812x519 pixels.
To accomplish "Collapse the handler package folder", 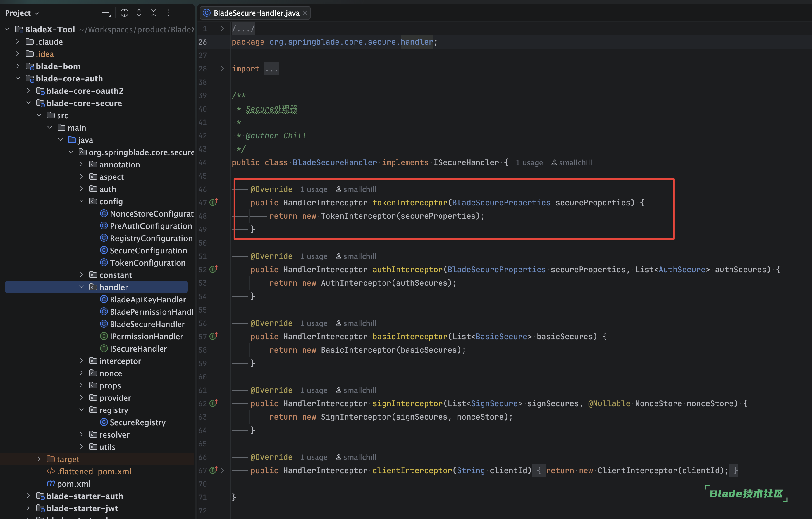I will 82,287.
